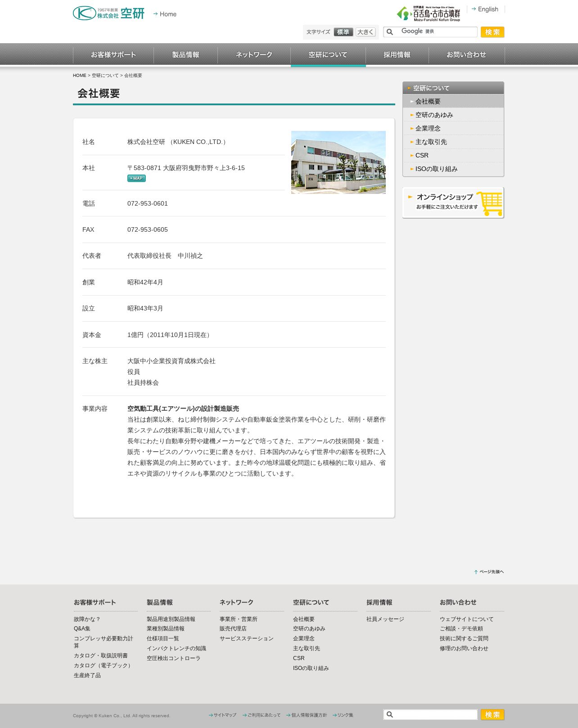The height and width of the screenshot is (728, 578).
Task: Open footer link 業種別製品情報
Action: coord(166,629)
